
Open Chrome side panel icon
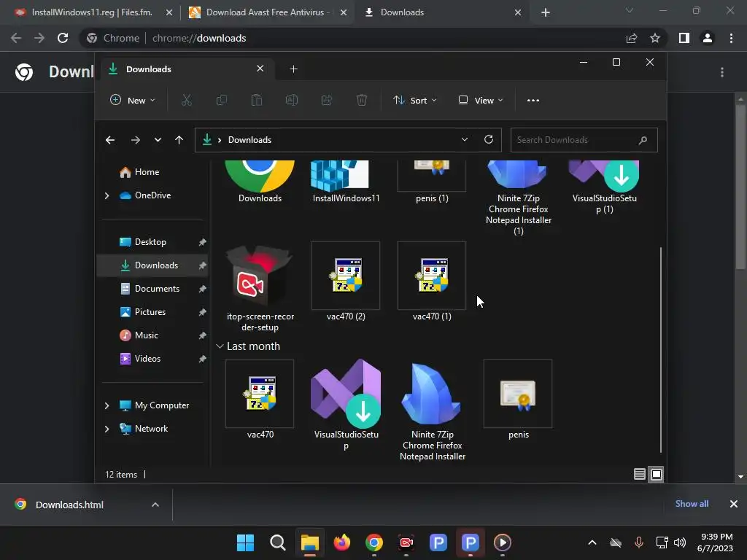(x=684, y=38)
